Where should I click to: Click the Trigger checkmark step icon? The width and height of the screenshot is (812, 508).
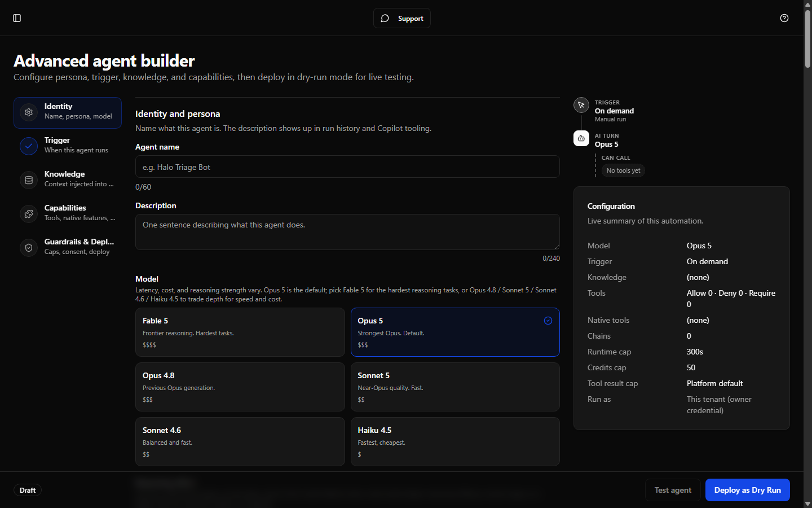(29, 146)
